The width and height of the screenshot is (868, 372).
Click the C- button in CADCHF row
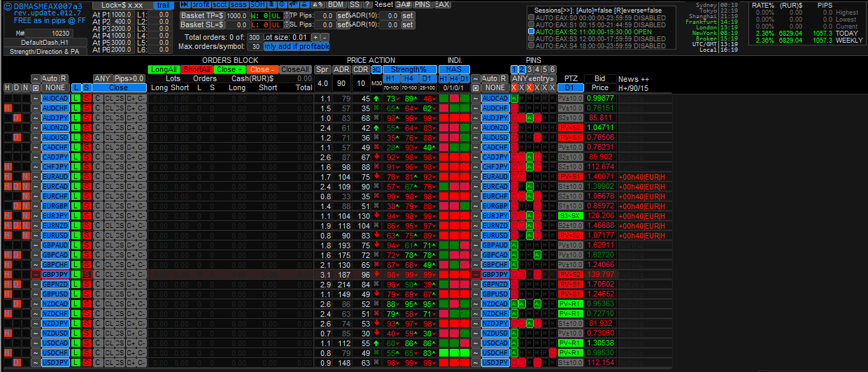point(141,148)
